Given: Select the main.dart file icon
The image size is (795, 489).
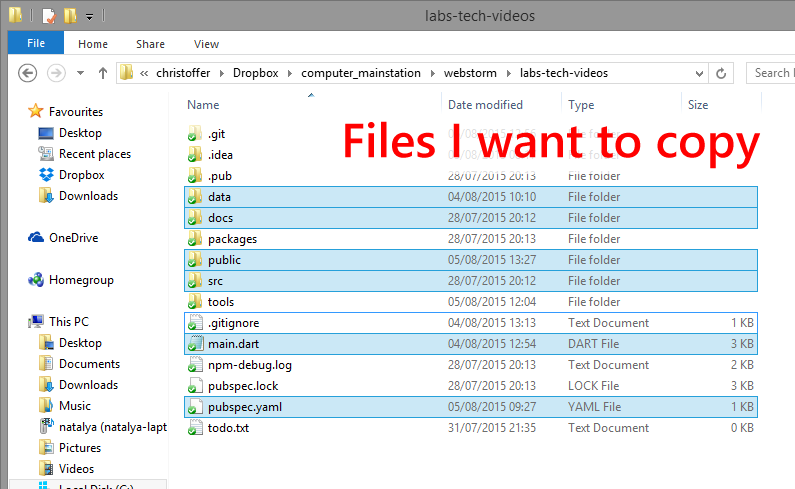Looking at the screenshot, I should [x=195, y=344].
